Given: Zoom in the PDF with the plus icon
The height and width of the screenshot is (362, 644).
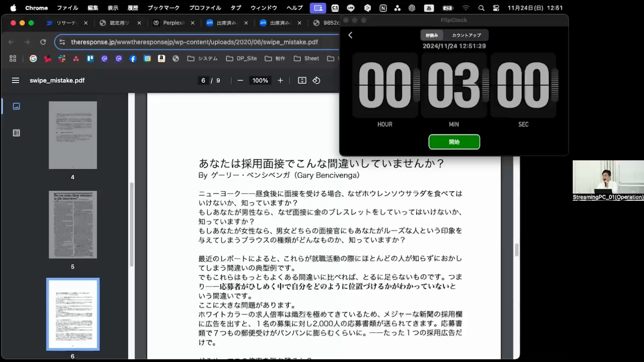Looking at the screenshot, I should [280, 80].
